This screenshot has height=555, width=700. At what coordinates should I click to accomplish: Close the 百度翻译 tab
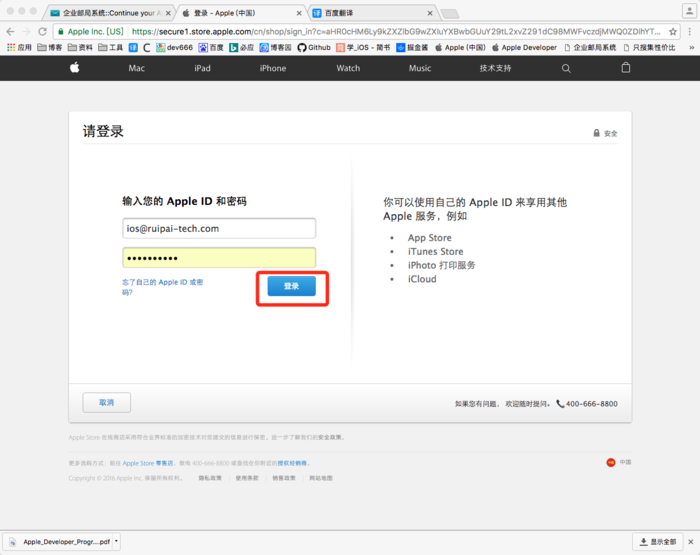point(430,13)
